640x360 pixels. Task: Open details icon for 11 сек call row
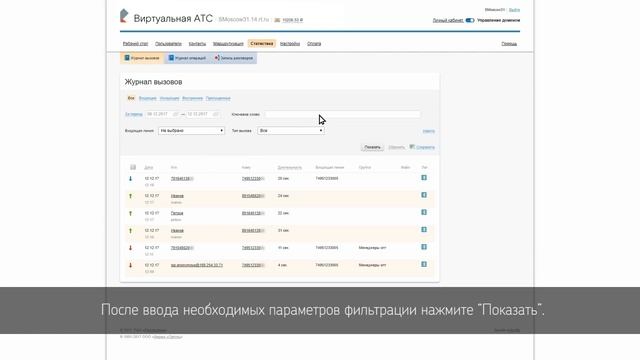[424, 247]
